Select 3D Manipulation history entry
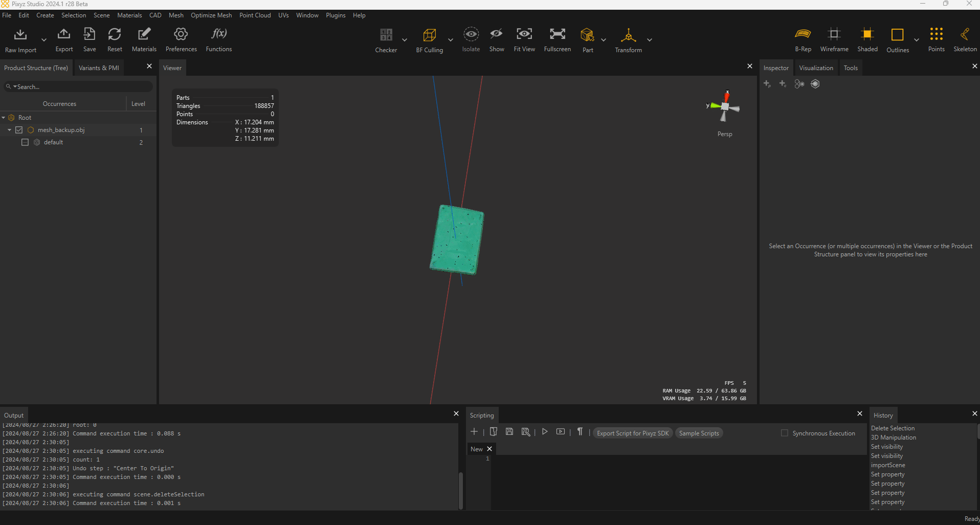 pyautogui.click(x=894, y=437)
